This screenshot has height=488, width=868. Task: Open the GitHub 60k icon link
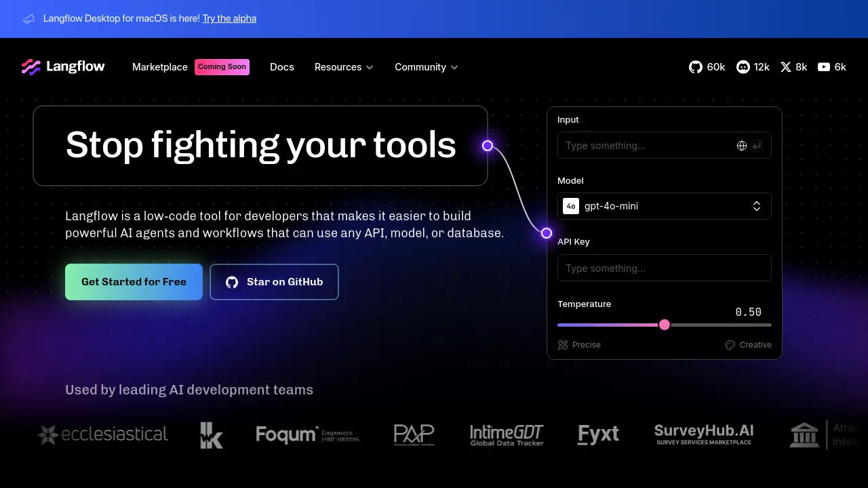pyautogui.click(x=707, y=67)
